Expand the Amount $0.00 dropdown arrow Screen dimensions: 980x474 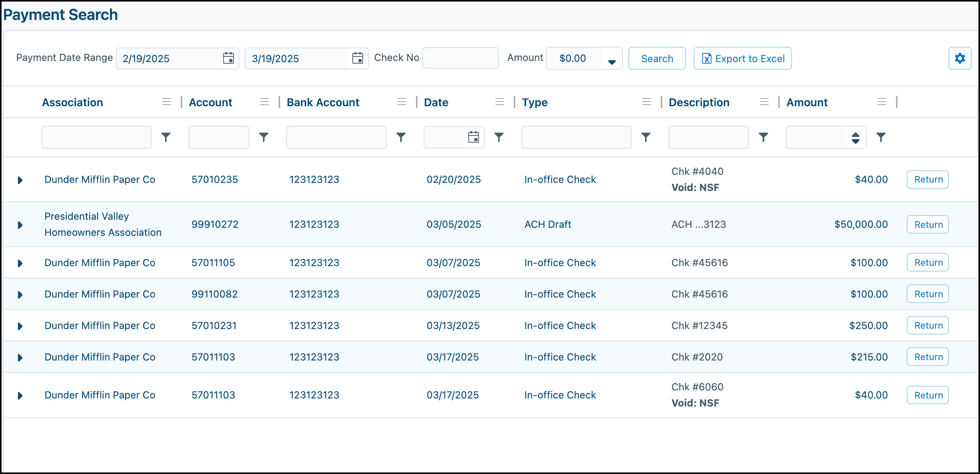tap(612, 62)
